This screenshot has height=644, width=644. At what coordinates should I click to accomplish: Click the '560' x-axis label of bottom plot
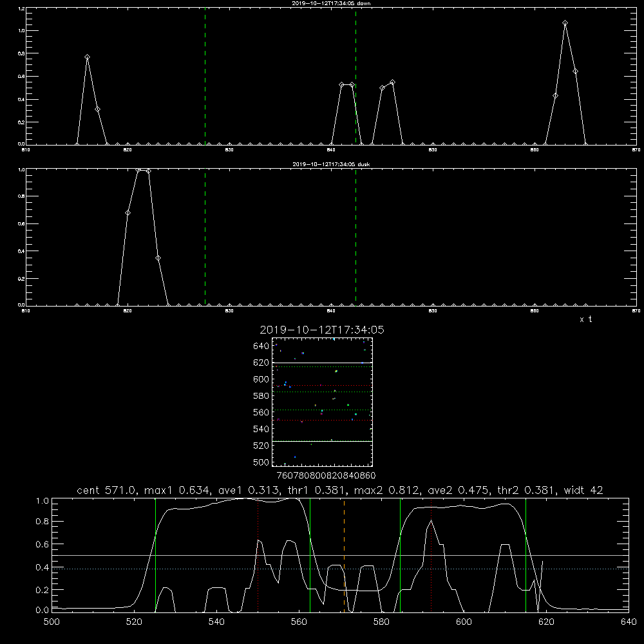[299, 622]
